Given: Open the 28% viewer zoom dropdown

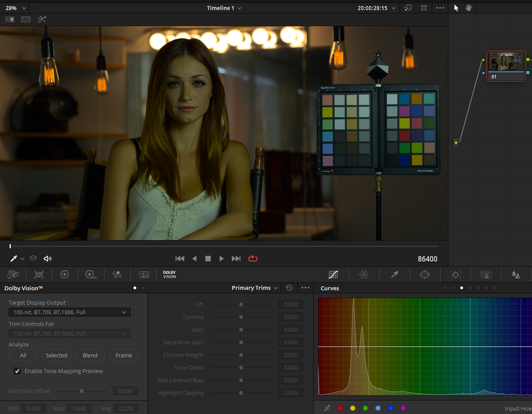Looking at the screenshot, I should (16, 8).
